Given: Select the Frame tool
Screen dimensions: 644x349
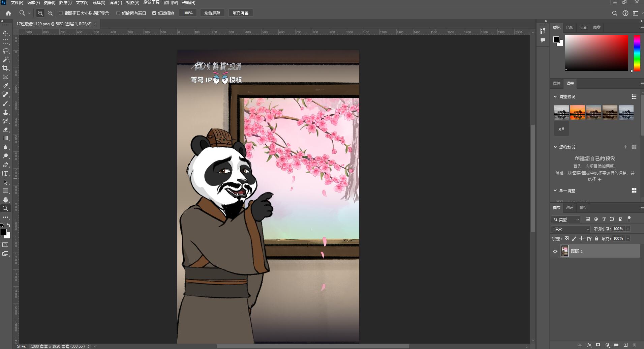Looking at the screenshot, I should point(5,77).
